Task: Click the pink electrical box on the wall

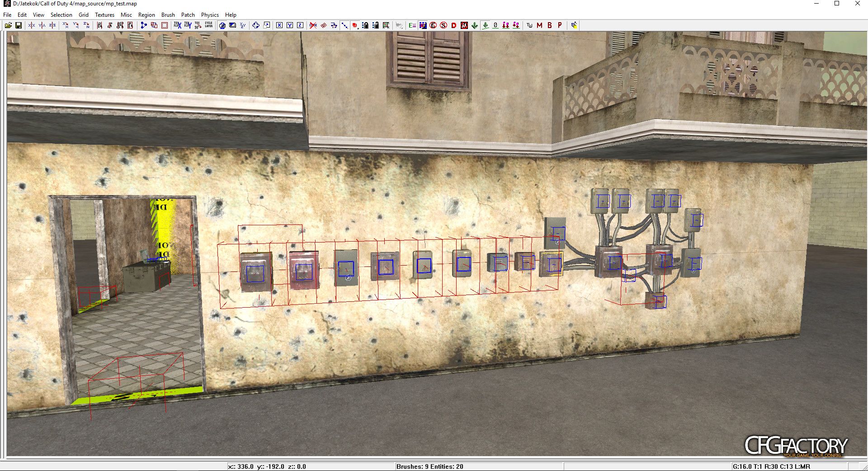Action: pyautogui.click(x=303, y=271)
